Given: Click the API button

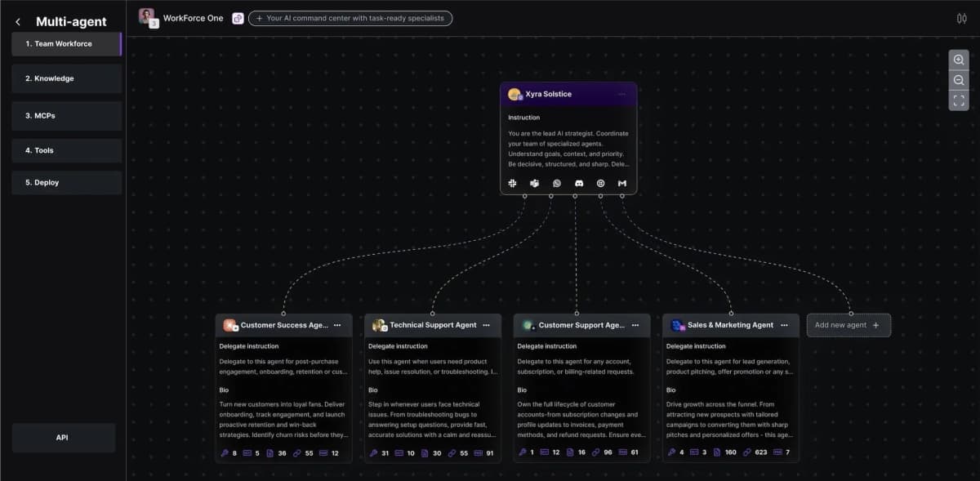Looking at the screenshot, I should [63, 437].
